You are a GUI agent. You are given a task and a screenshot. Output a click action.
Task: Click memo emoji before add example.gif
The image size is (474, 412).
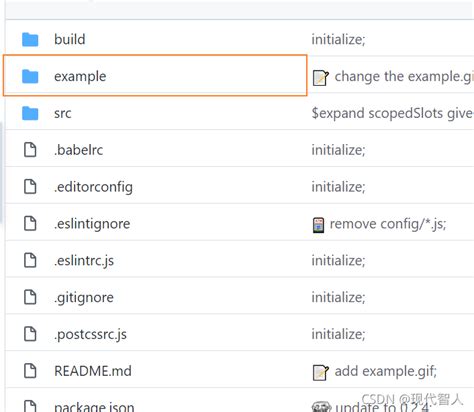[x=321, y=372]
